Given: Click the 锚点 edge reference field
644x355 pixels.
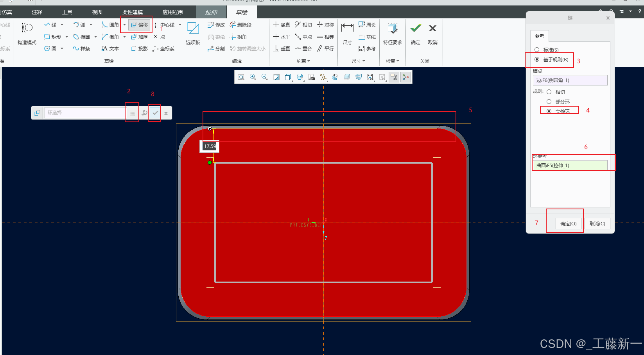Looking at the screenshot, I should tap(570, 80).
